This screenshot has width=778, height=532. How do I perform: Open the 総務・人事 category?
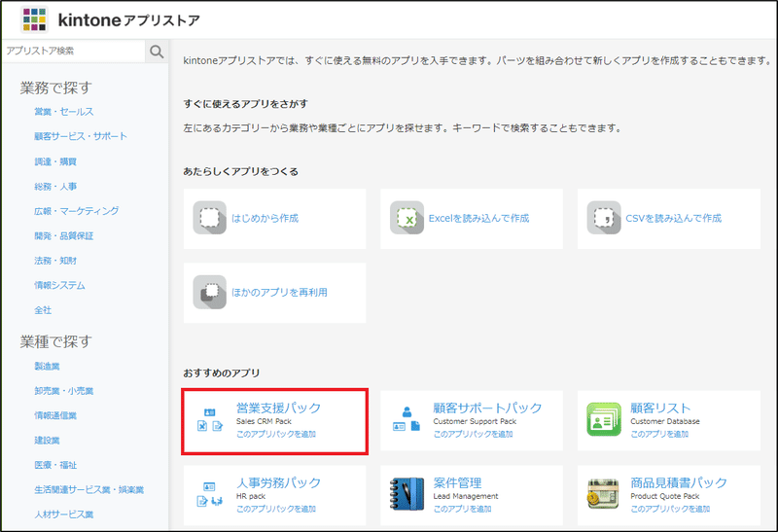[55, 186]
